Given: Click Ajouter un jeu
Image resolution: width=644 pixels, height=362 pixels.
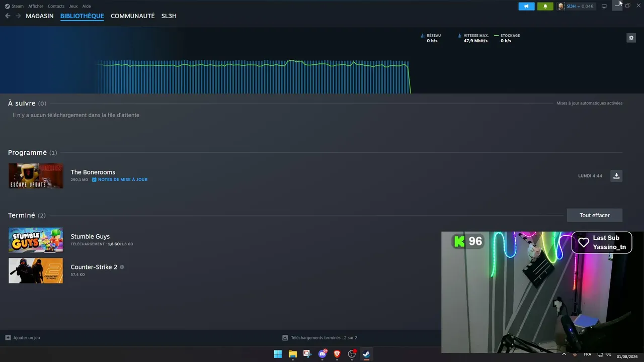Looking at the screenshot, I should click(x=27, y=338).
